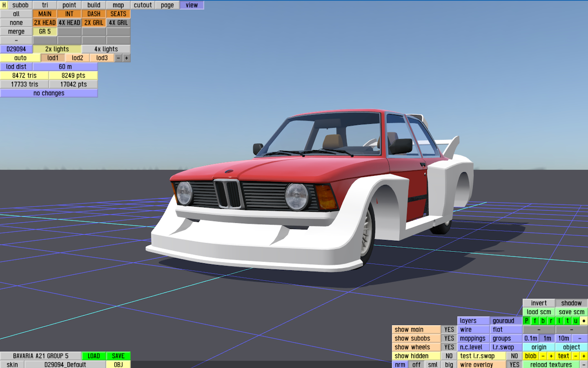The width and height of the screenshot is (588, 368).
Task: Toggle the show subobs YES button
Action: (449, 339)
